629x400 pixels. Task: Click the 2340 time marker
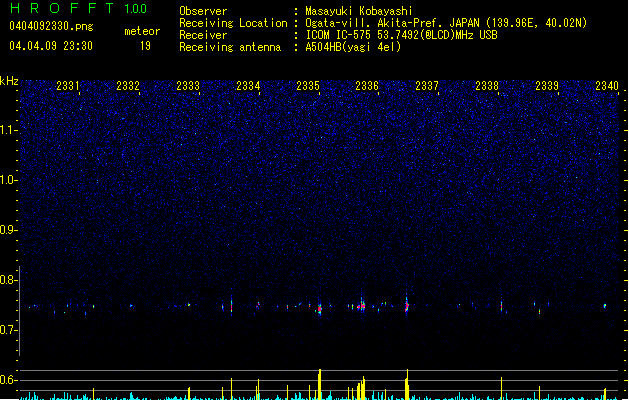point(607,85)
